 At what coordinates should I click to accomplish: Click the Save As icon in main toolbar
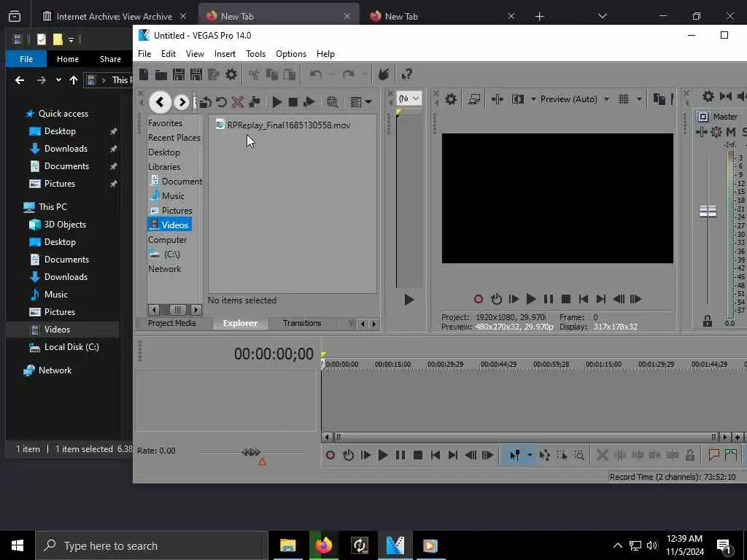(x=196, y=74)
